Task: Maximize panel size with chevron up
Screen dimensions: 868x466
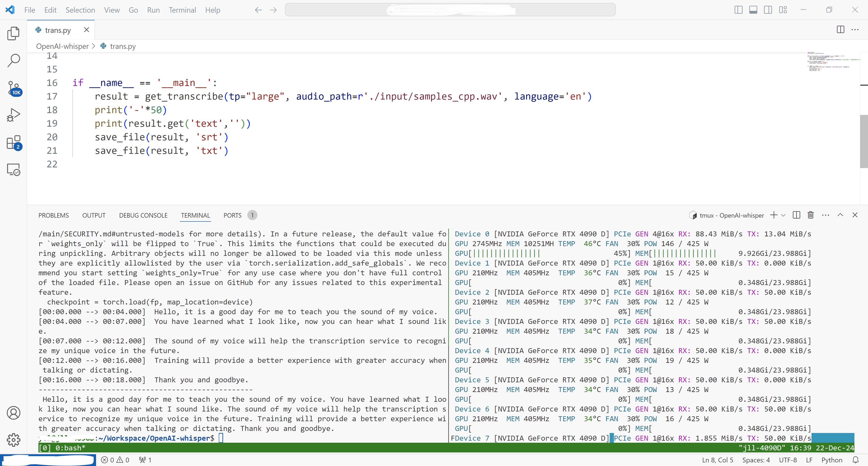Action: (840, 215)
